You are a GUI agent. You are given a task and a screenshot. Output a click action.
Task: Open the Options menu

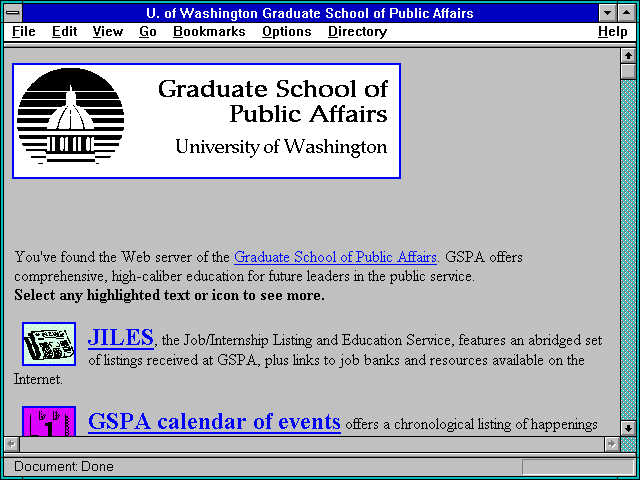(287, 31)
